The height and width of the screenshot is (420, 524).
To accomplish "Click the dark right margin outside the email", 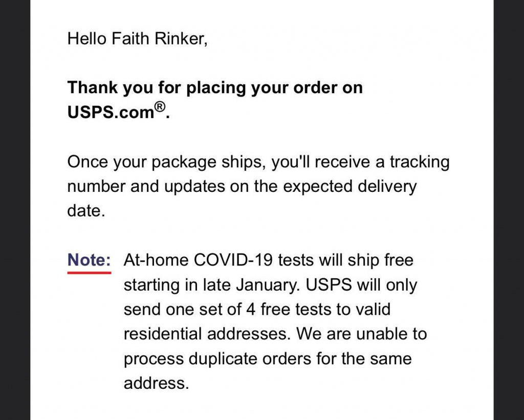I will point(509,210).
